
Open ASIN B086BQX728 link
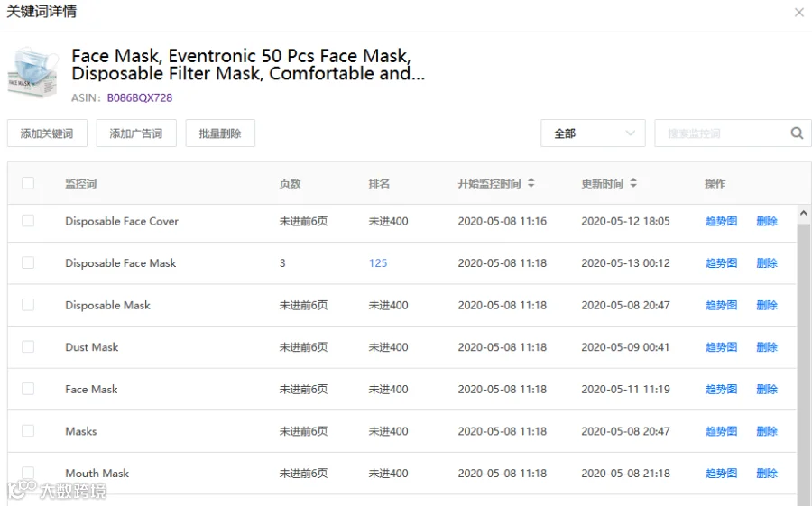coord(139,98)
